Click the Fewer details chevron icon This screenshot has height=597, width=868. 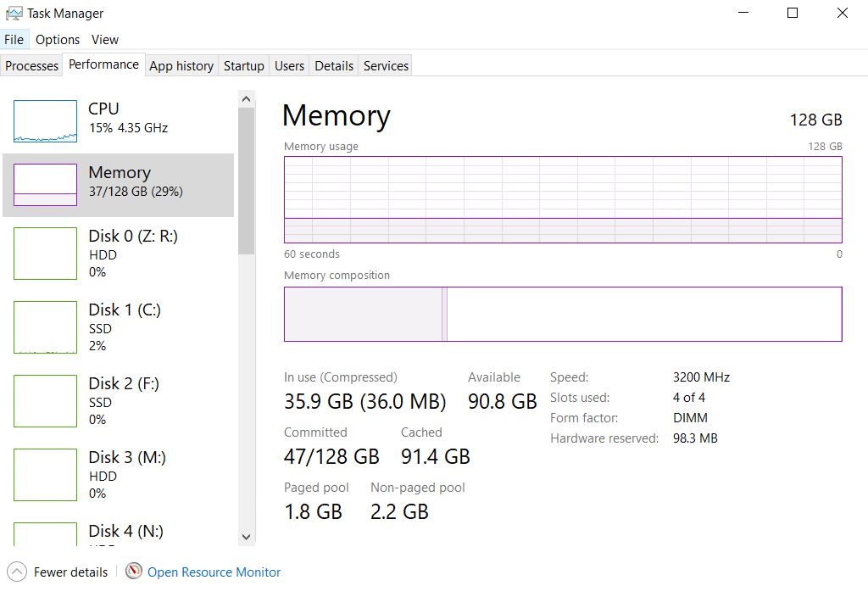pyautogui.click(x=17, y=572)
